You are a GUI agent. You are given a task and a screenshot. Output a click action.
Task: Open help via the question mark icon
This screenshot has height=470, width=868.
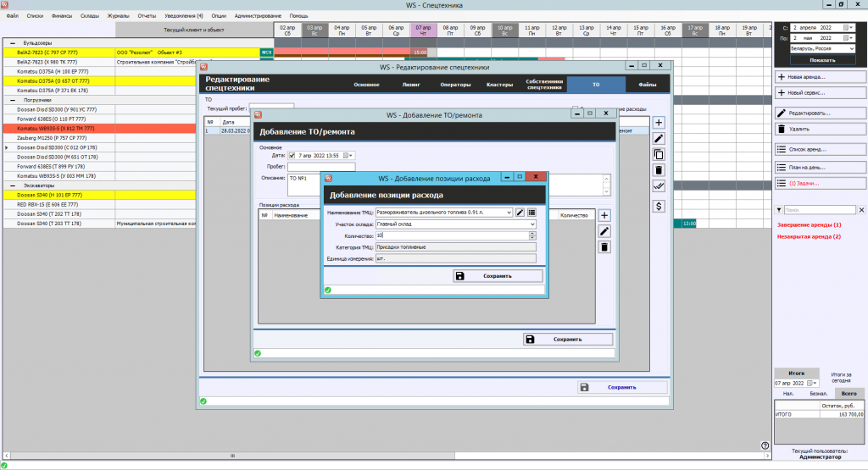coord(765,445)
